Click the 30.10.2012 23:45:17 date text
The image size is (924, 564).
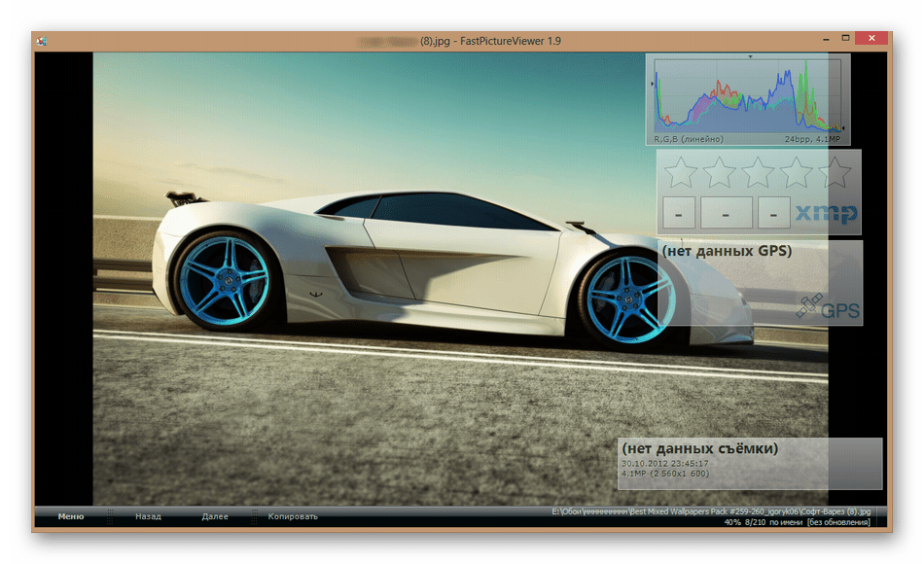coord(664,464)
